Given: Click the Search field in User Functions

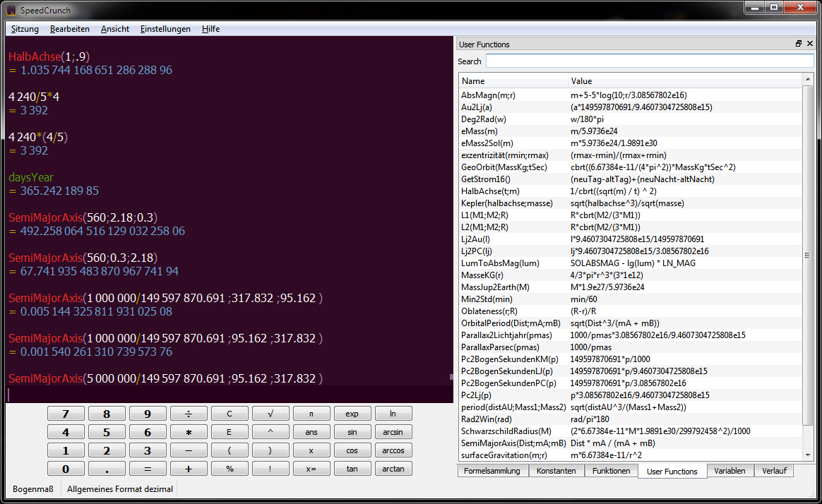Looking at the screenshot, I should click(x=649, y=61).
